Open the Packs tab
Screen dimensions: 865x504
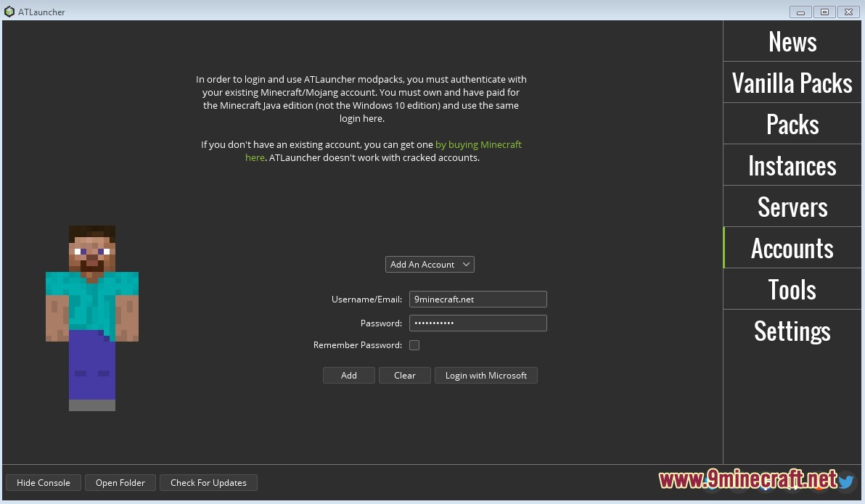pyautogui.click(x=792, y=124)
